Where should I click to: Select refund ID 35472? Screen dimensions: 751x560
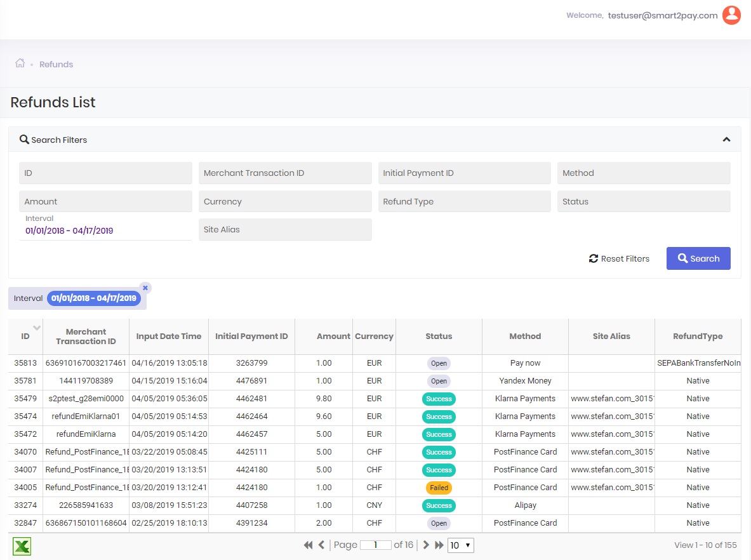(x=25, y=434)
